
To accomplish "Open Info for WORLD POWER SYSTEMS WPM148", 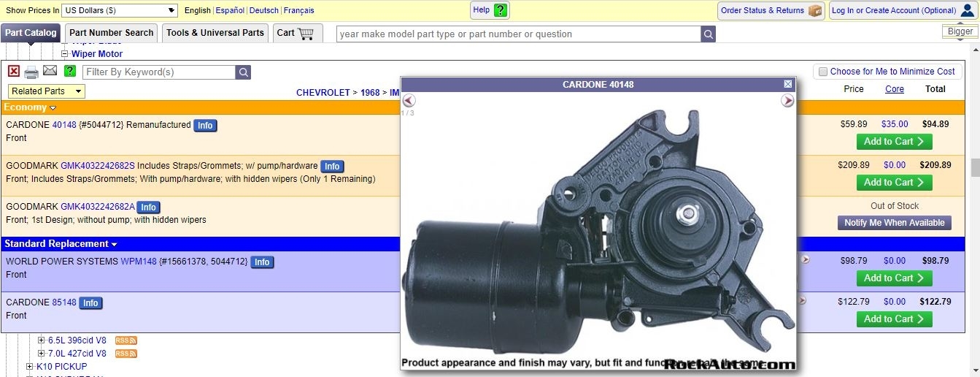I will 262,262.
